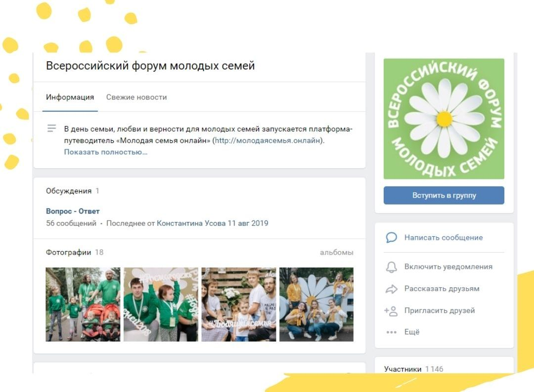Open the Обсуждения section header
Viewport: 534px width, 392px height.
tap(69, 191)
